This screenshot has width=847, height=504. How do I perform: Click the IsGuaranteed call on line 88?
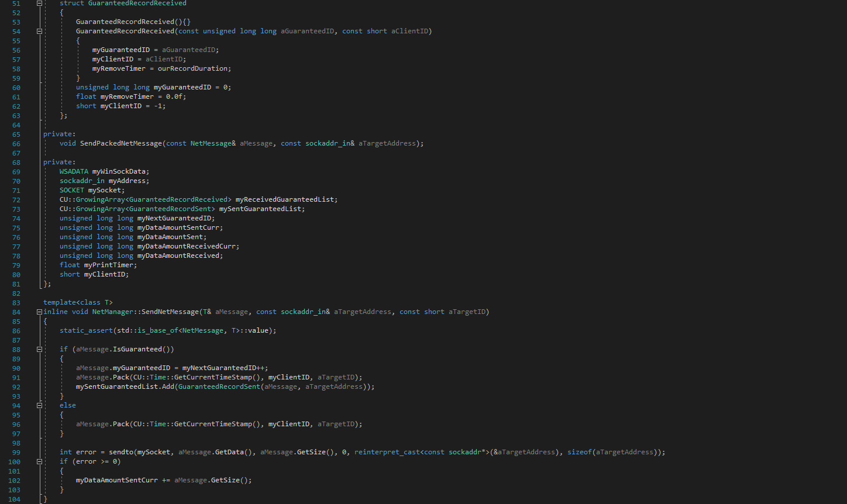point(137,349)
